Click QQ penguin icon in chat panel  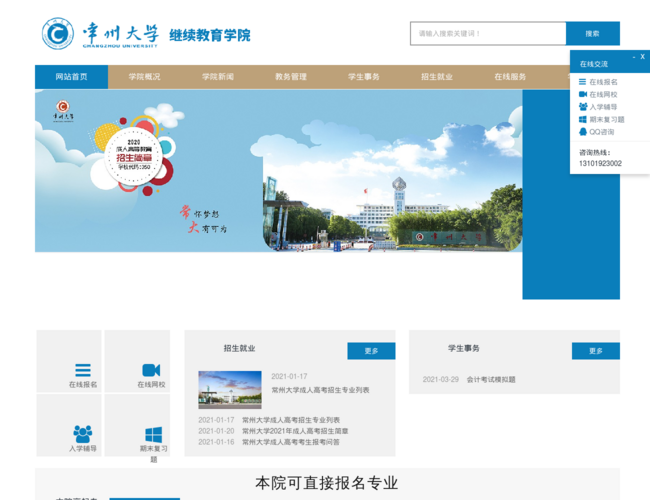(x=582, y=132)
